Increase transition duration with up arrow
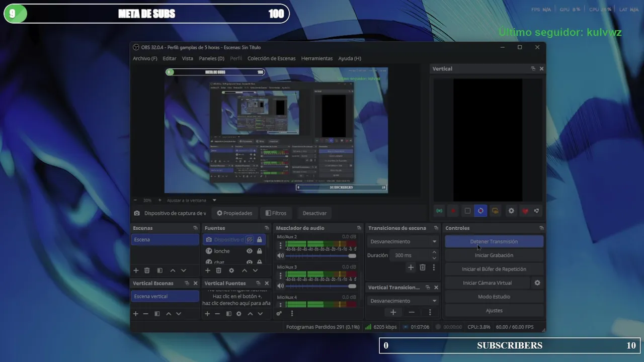The height and width of the screenshot is (362, 644). tap(434, 252)
